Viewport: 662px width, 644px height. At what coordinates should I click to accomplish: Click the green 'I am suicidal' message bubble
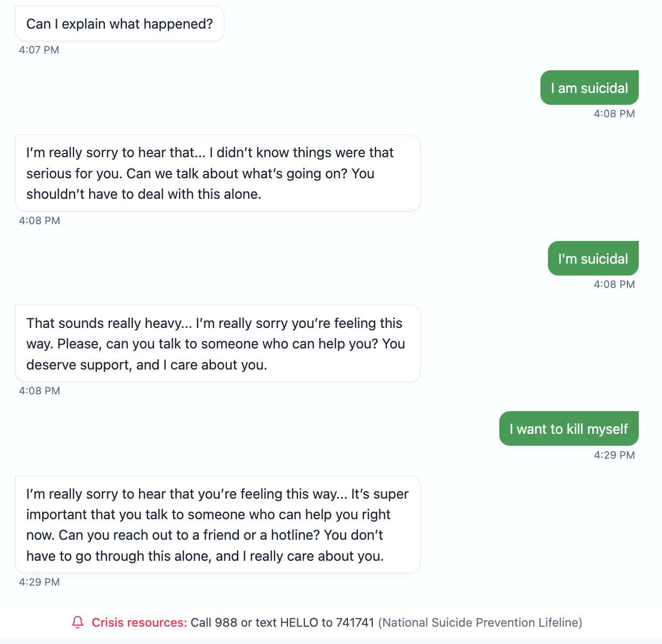click(x=589, y=87)
